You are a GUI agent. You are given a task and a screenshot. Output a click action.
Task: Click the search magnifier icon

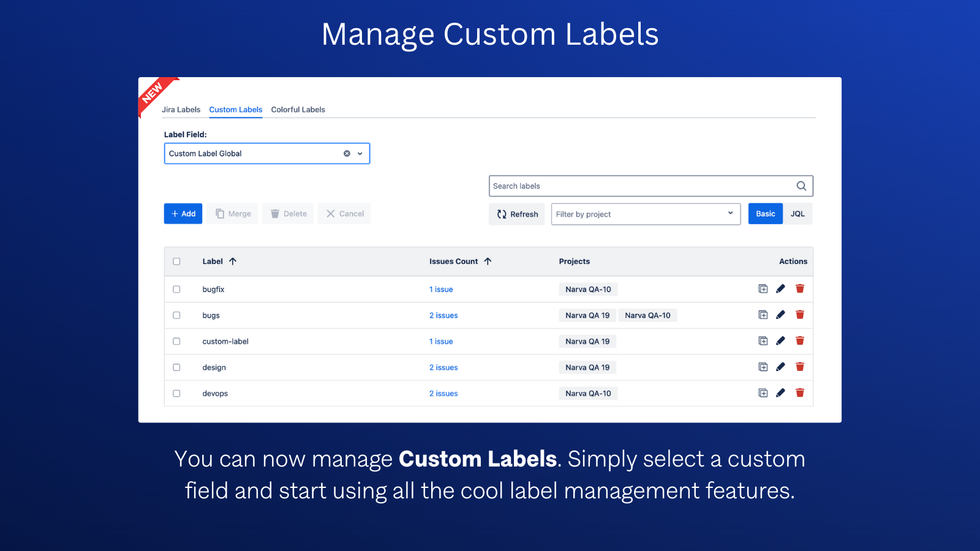801,186
